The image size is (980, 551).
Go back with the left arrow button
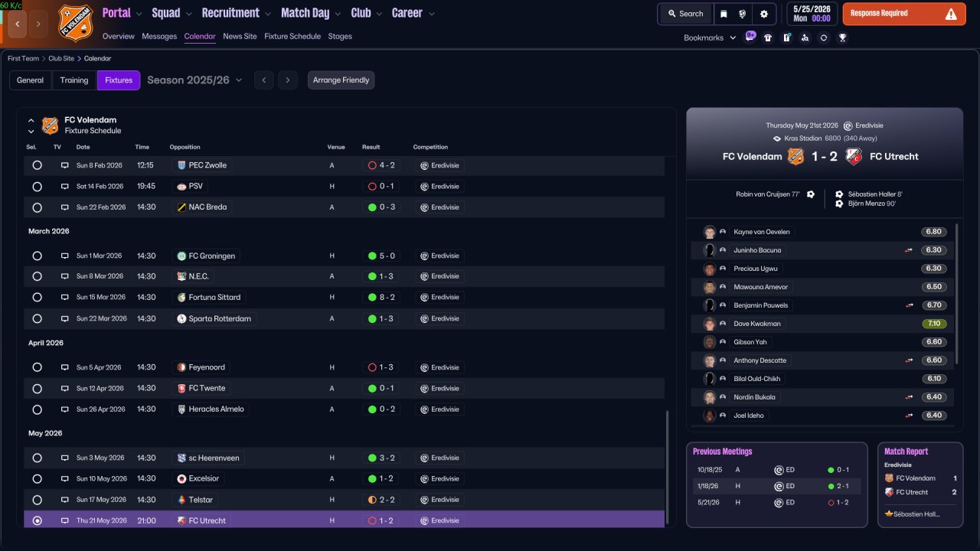coord(18,24)
